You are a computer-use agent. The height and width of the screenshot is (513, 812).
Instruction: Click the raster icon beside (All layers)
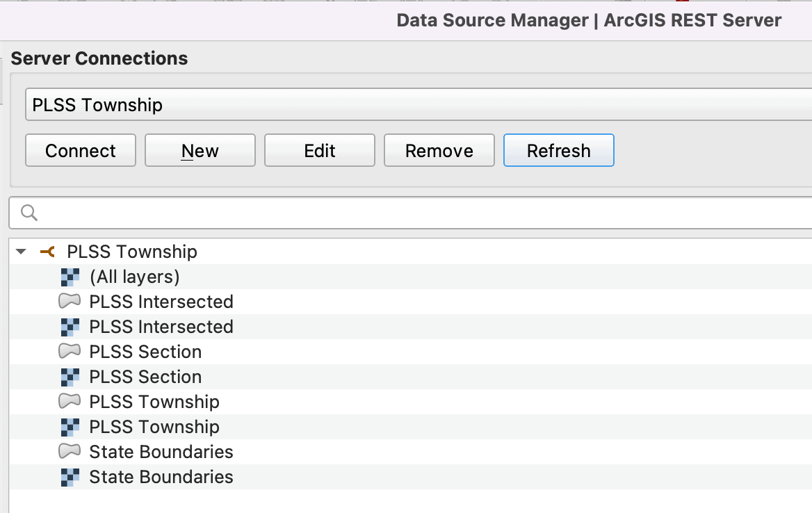[70, 277]
